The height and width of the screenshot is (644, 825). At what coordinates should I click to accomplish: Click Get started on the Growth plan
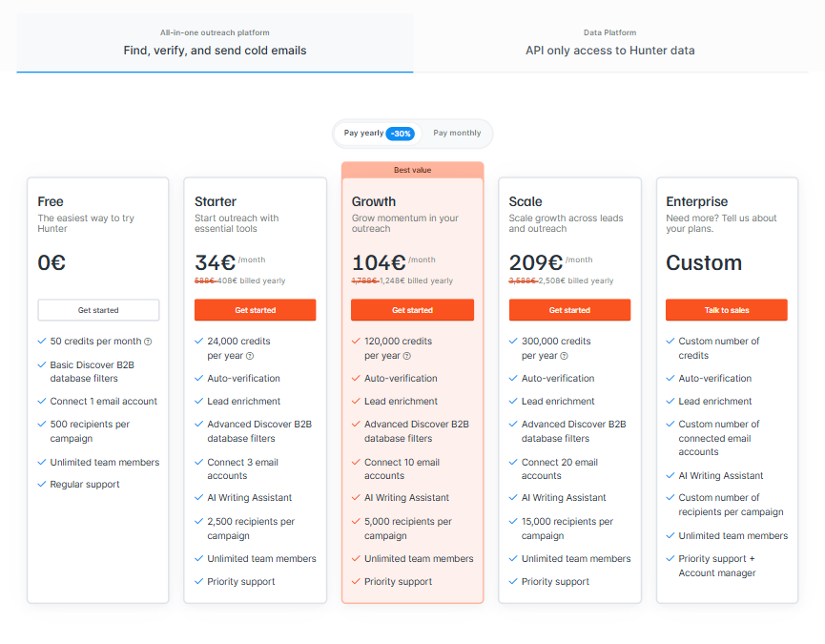pos(412,309)
